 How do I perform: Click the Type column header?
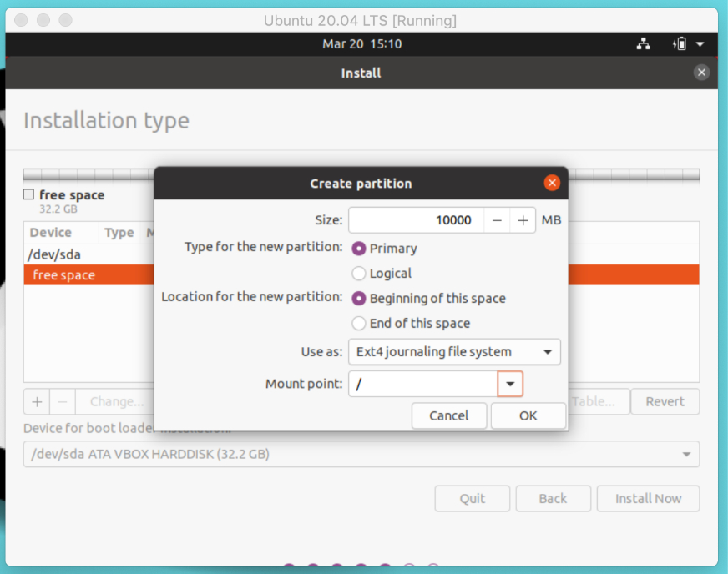(119, 233)
